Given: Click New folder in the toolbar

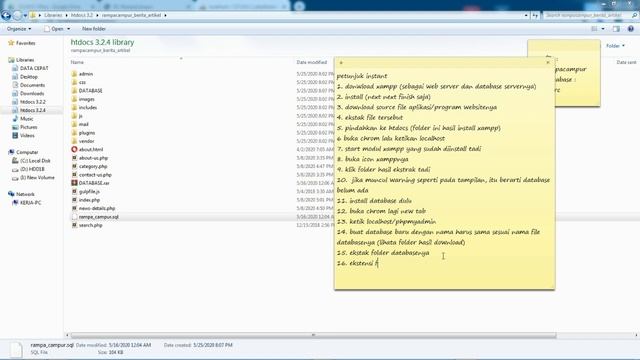Looking at the screenshot, I should [x=94, y=29].
